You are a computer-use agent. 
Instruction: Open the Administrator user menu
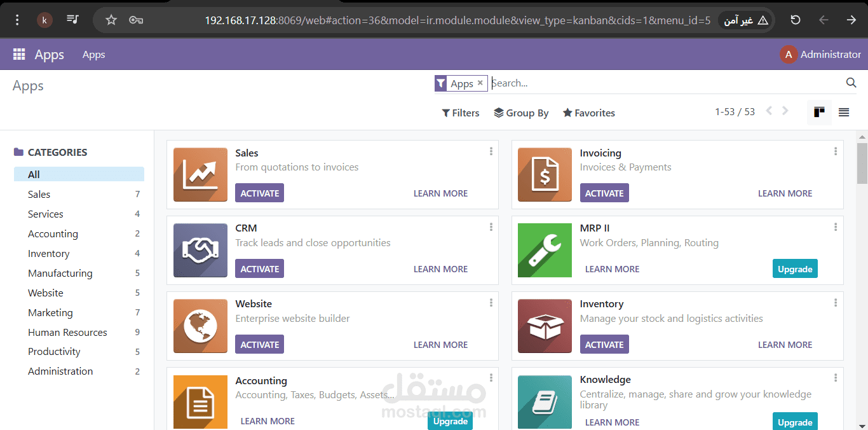820,55
